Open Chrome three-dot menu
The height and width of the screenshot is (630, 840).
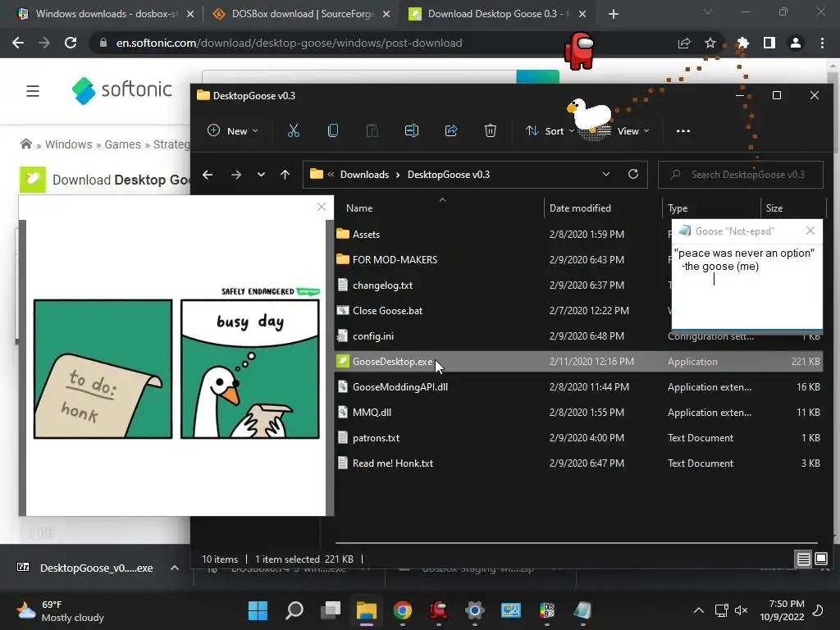pyautogui.click(x=822, y=43)
